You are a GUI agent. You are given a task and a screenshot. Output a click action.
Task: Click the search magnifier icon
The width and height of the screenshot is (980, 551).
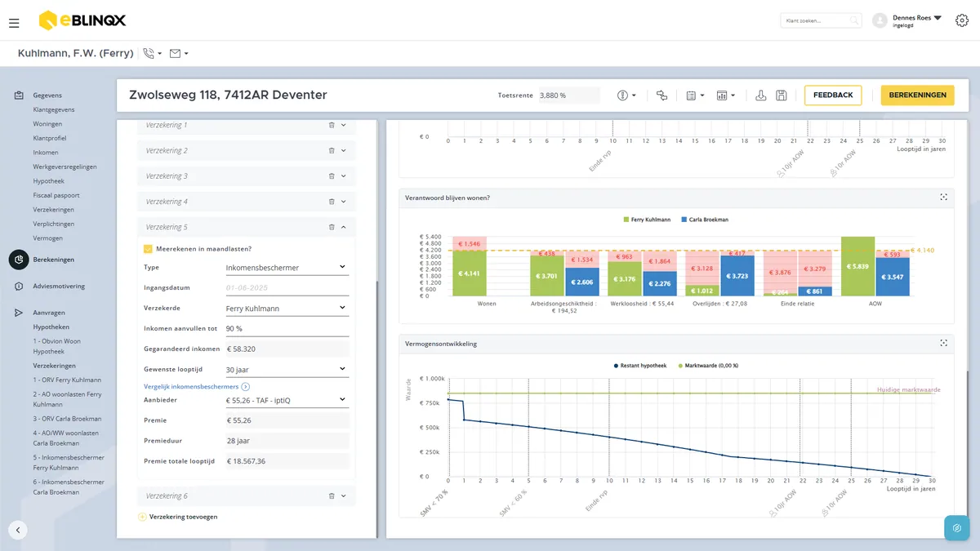tap(854, 20)
